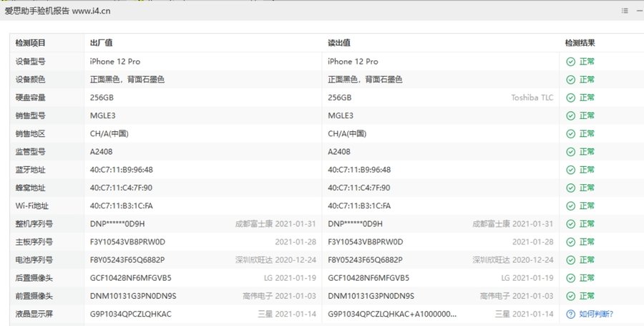Click the 出厂值 column header

coord(101,43)
